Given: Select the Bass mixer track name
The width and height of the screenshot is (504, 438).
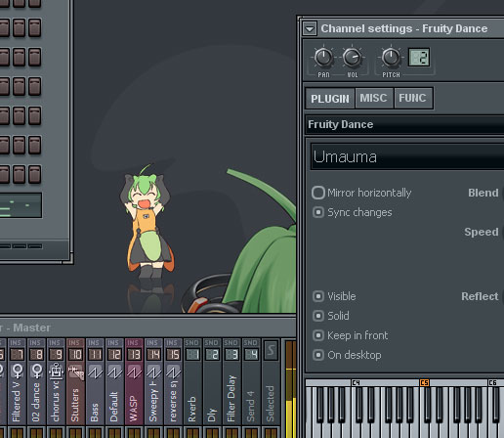Looking at the screenshot, I should click(x=95, y=413).
